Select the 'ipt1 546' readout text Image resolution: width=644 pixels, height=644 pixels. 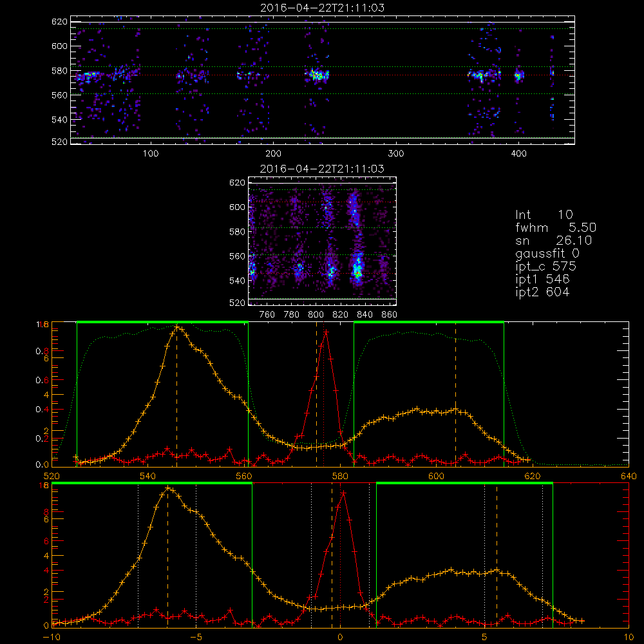[x=542, y=279]
